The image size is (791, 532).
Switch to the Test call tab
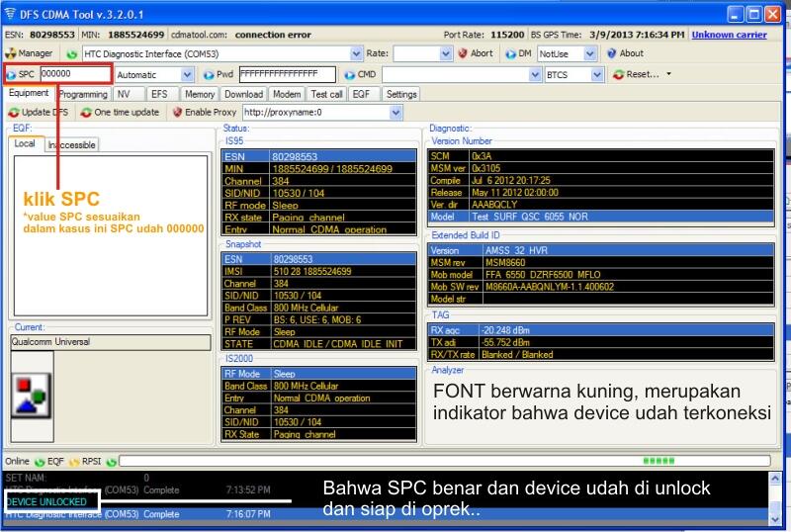coord(326,94)
